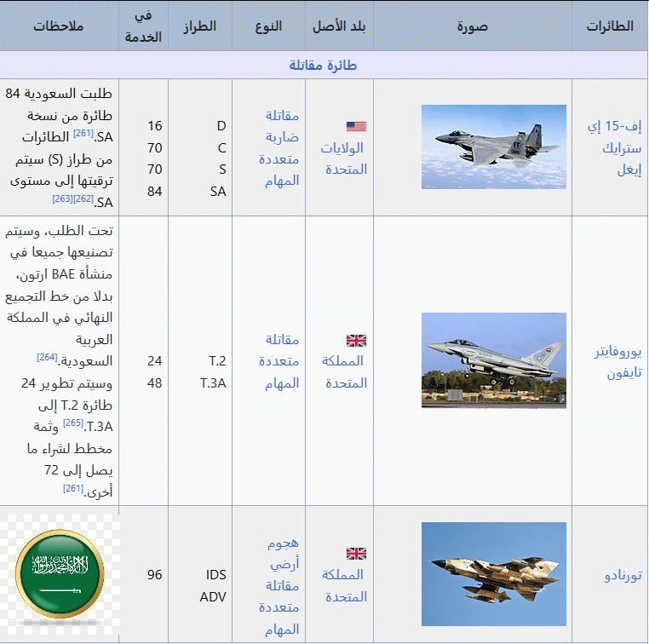Jump to footnote reference 265
The width and height of the screenshot is (649, 644).
coord(72,423)
